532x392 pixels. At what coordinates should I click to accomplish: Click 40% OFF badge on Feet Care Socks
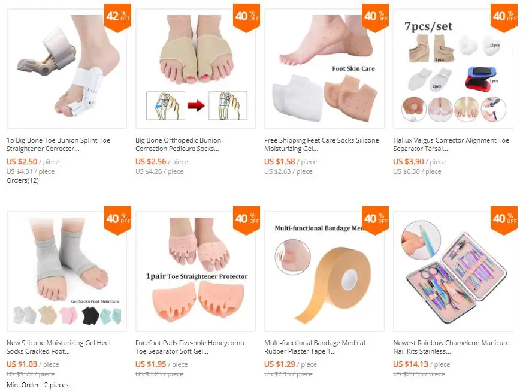pyautogui.click(x=375, y=17)
